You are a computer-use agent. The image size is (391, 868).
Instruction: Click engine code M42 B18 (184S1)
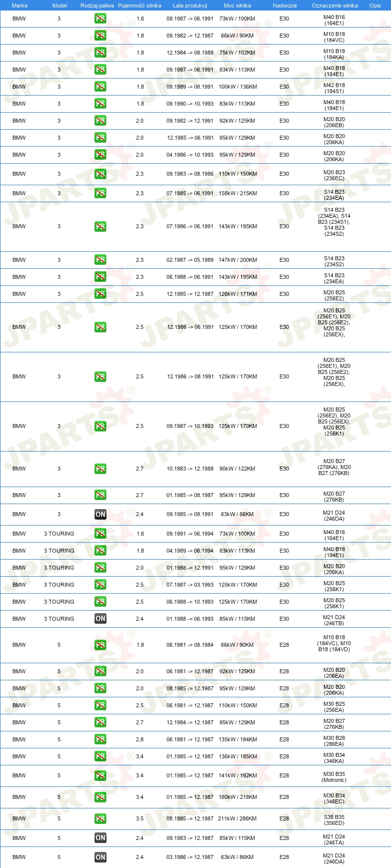click(334, 88)
